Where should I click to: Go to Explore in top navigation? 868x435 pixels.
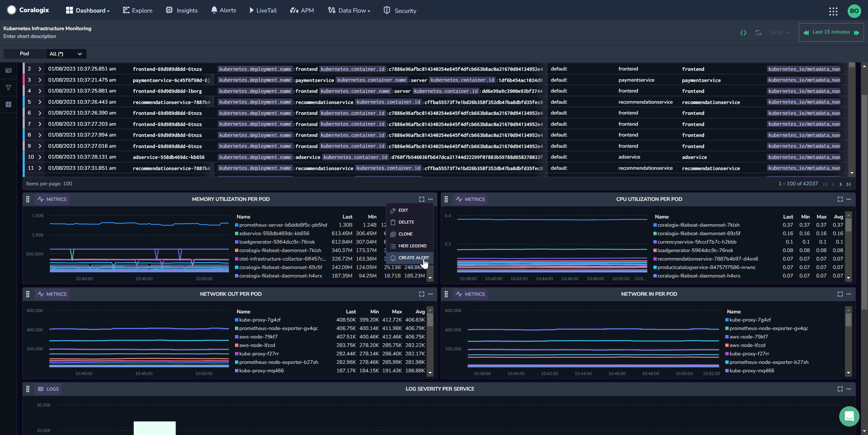(x=138, y=11)
